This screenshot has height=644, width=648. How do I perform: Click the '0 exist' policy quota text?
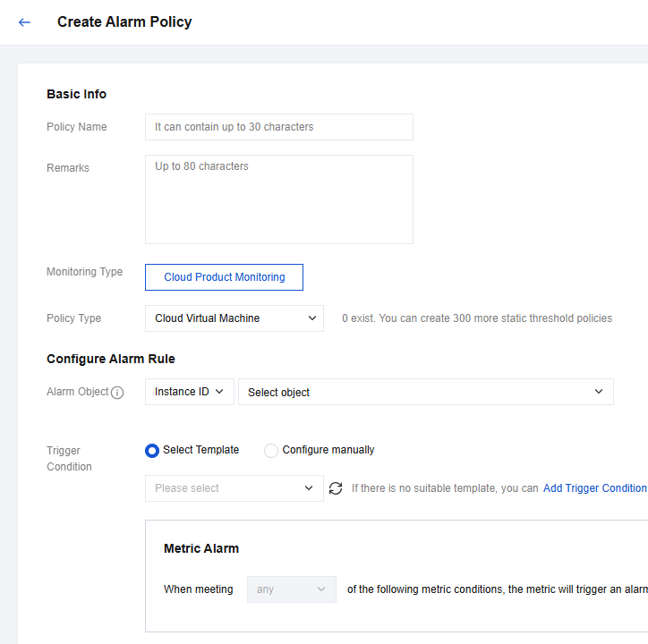pyautogui.click(x=477, y=318)
